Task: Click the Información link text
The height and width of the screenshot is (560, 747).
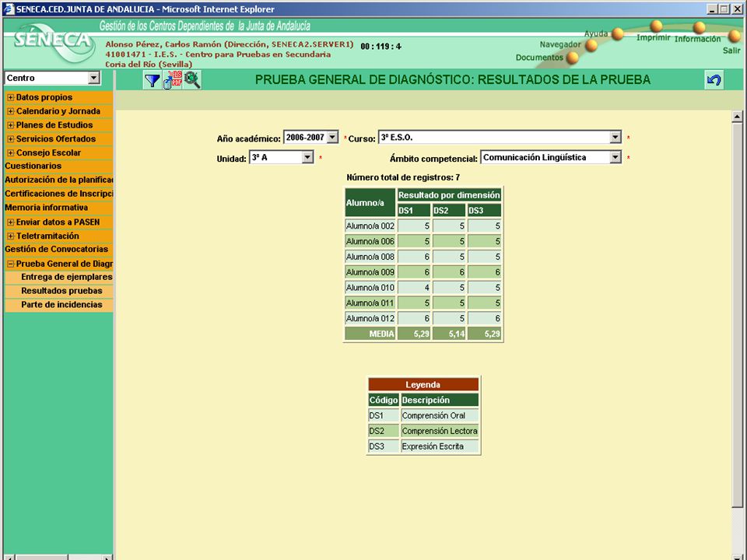Action: (x=697, y=39)
